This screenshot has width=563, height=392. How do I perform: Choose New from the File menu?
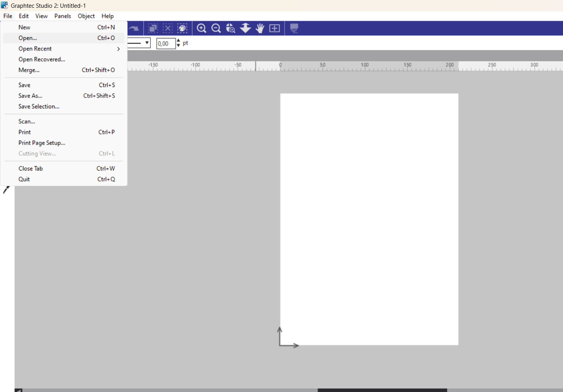(x=64, y=27)
